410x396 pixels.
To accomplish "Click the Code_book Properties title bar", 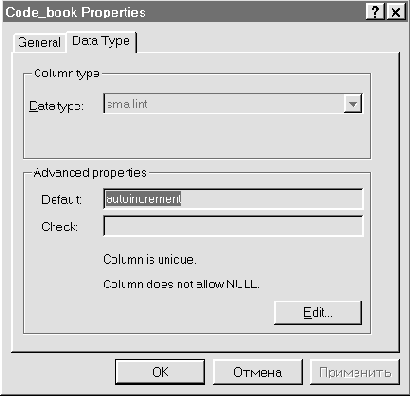I will coord(183,13).
